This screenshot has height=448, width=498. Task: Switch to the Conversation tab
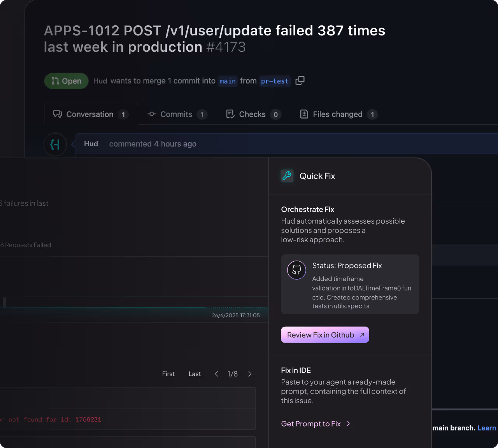pos(91,114)
